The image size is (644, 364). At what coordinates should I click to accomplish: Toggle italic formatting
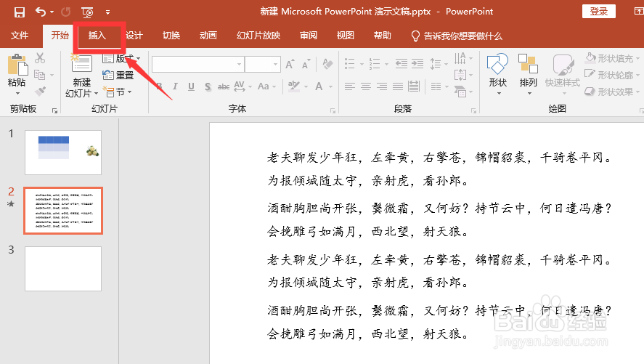coord(175,86)
